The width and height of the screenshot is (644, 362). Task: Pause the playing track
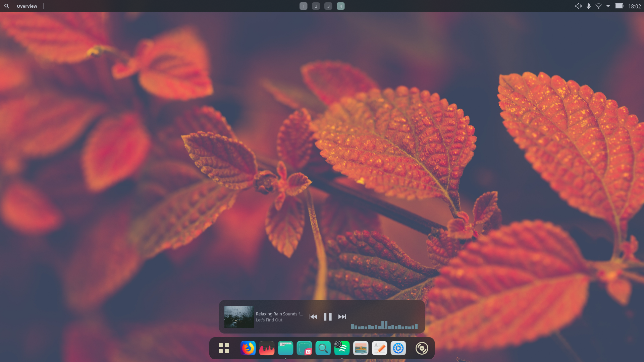click(x=327, y=317)
